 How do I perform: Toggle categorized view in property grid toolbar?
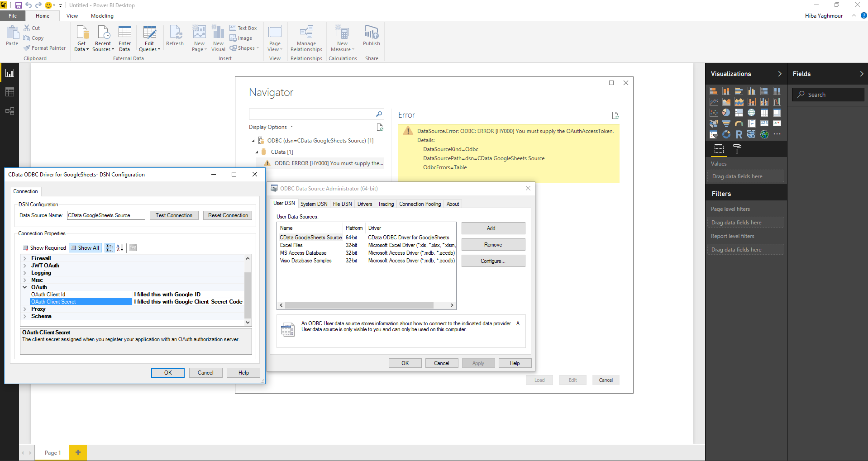pyautogui.click(x=110, y=247)
